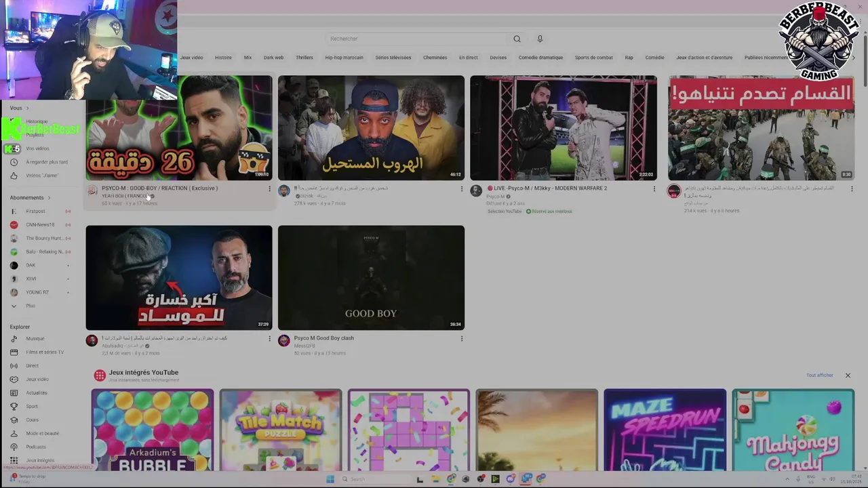This screenshot has height=488, width=868.
Task: Open XIVI subscription channel
Action: tap(39, 279)
